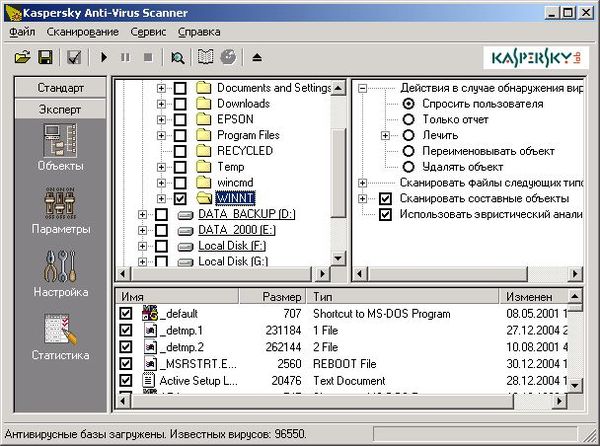Click folder tree vertical scrollbar thumb
Image resolution: width=600 pixels, height=446 pixels.
[338, 173]
